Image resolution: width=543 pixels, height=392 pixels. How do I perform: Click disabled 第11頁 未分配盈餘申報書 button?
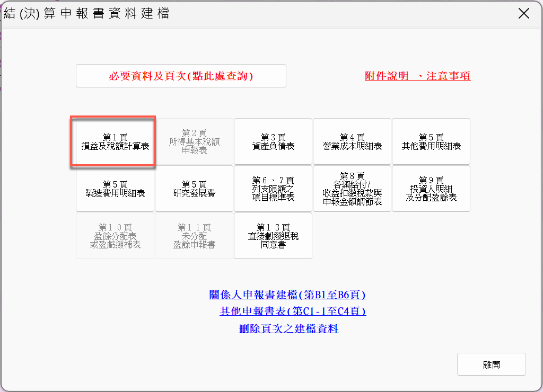coord(194,236)
